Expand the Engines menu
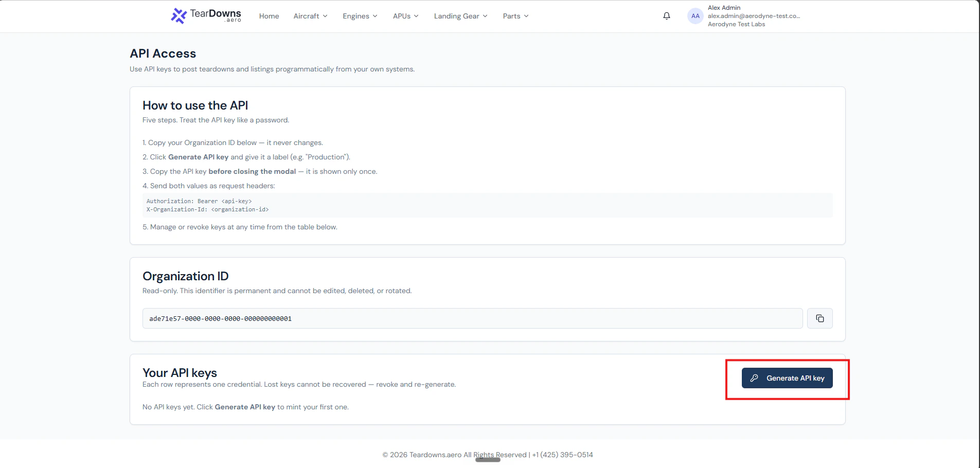The width and height of the screenshot is (980, 468). [x=360, y=16]
